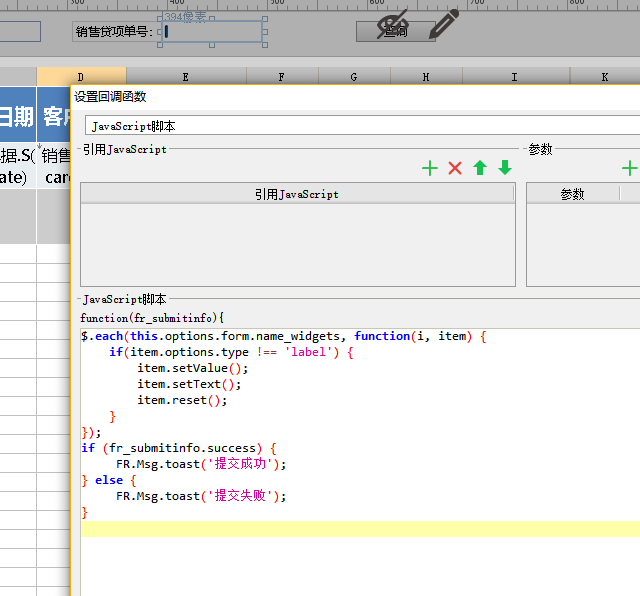640x596 pixels.
Task: Select column I header in spreadsheet
Action: [x=514, y=77]
